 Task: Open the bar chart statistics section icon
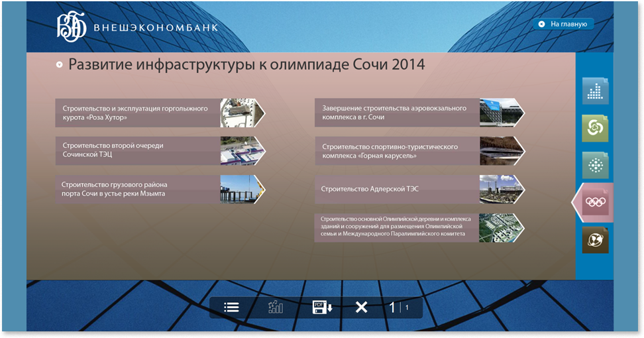[x=595, y=91]
